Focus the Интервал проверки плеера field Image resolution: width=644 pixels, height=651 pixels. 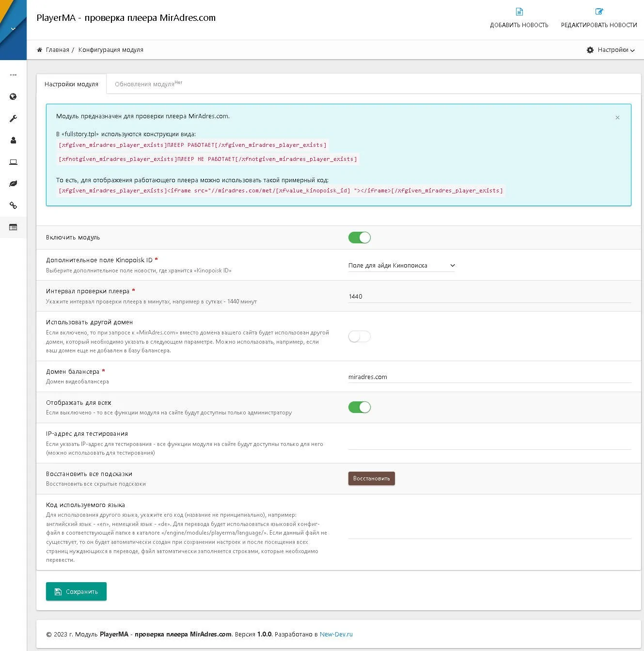tap(489, 296)
